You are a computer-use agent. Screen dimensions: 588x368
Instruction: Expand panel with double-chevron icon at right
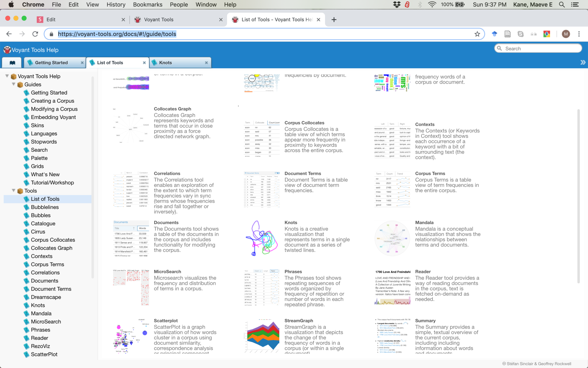pos(583,62)
